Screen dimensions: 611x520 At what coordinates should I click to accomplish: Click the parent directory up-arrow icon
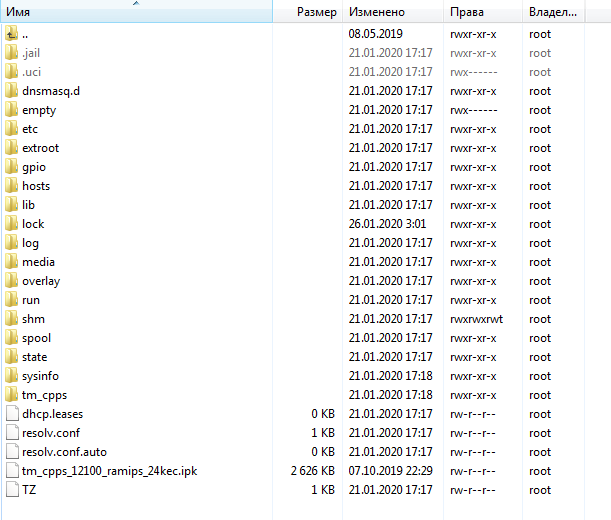[11, 34]
